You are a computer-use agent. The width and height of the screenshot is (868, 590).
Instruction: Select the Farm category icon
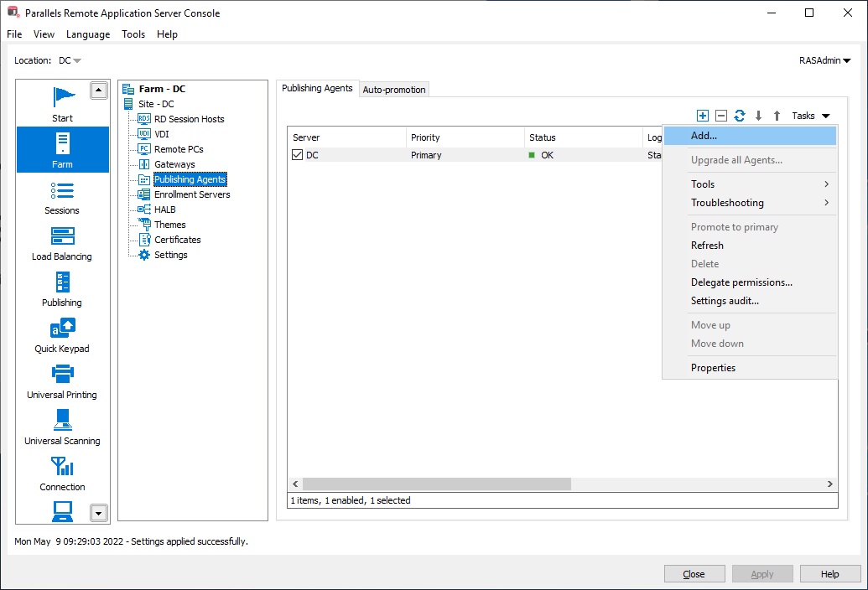coord(63,143)
